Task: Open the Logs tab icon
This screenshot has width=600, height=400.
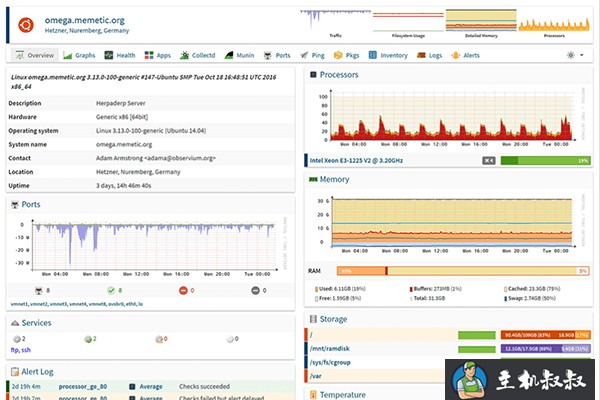Action: (421, 55)
